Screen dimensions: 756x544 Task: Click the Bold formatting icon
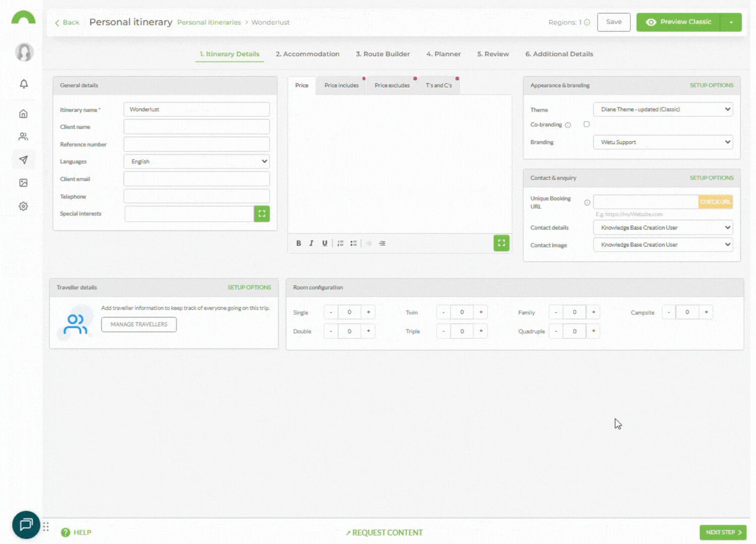[298, 243]
